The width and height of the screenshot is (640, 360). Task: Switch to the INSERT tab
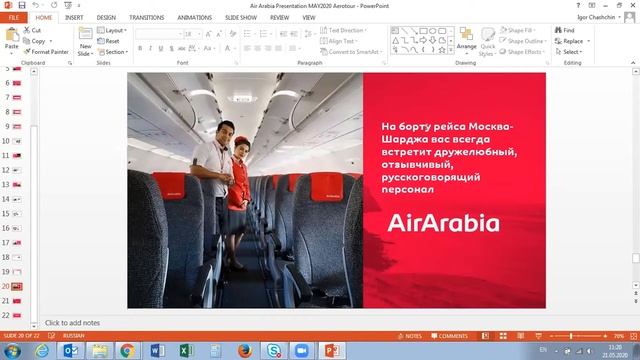pyautogui.click(x=74, y=18)
